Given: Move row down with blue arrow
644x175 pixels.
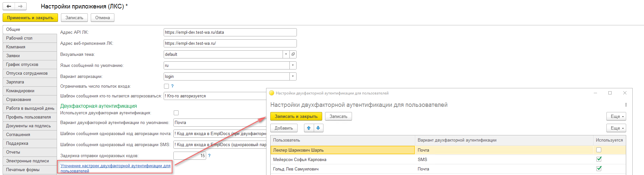Looking at the screenshot, I should click(x=318, y=128).
